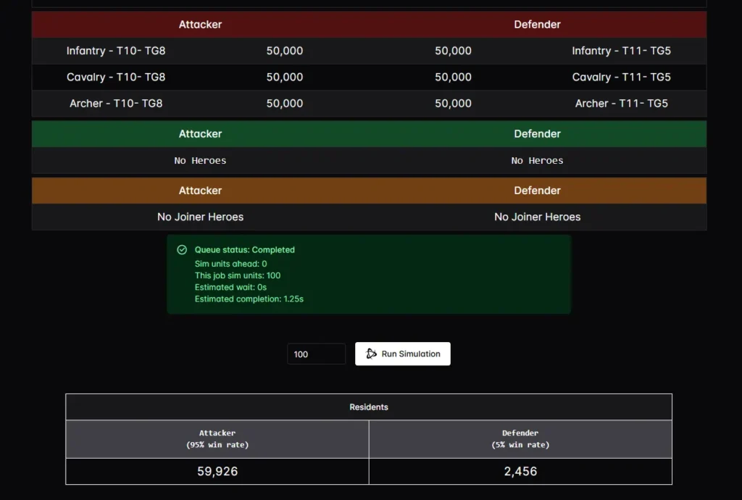Click the Defender 5% win rate column header
This screenshot has width=742, height=500.
coord(520,439)
